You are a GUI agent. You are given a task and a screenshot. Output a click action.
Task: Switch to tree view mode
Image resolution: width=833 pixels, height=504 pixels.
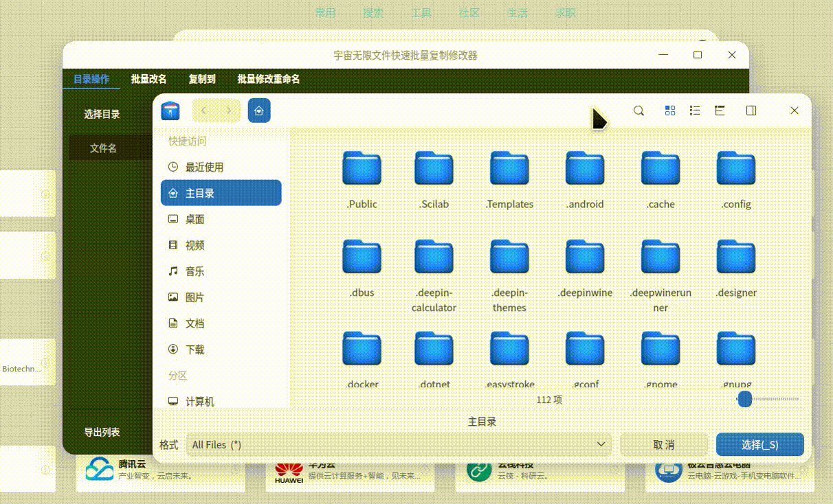[x=720, y=111]
